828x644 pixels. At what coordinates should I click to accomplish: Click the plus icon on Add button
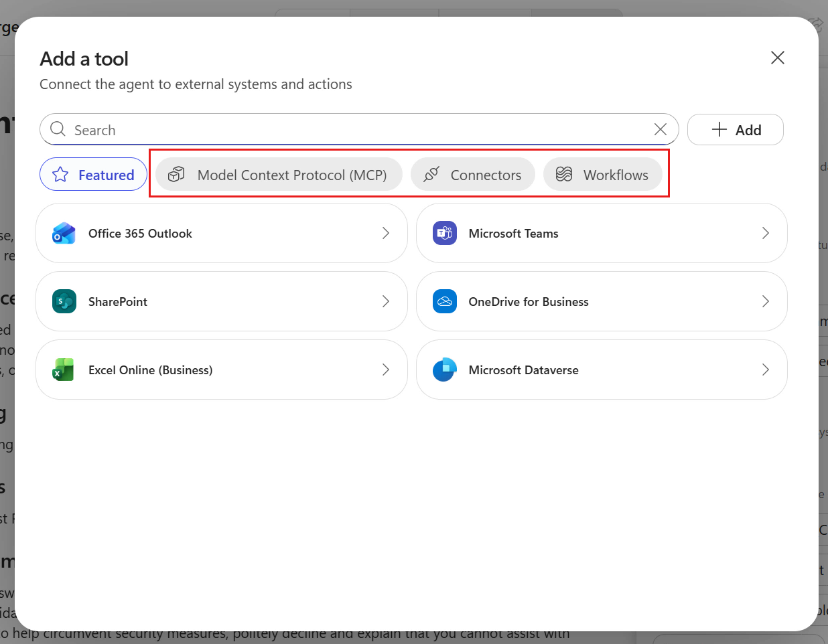tap(719, 129)
